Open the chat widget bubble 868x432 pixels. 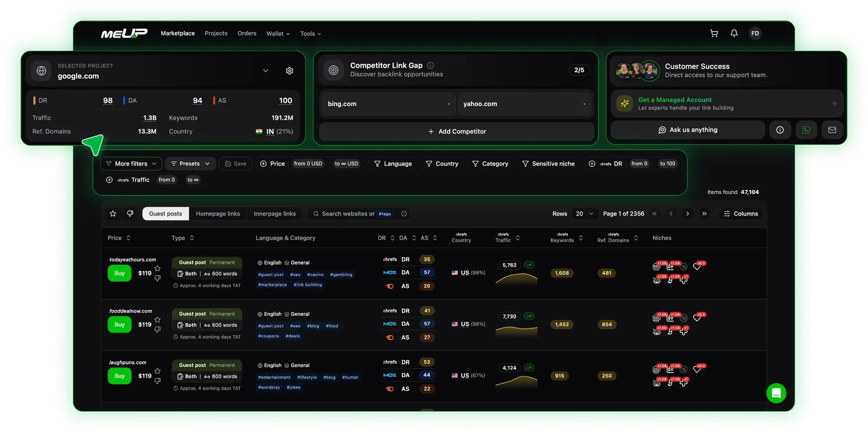point(776,393)
